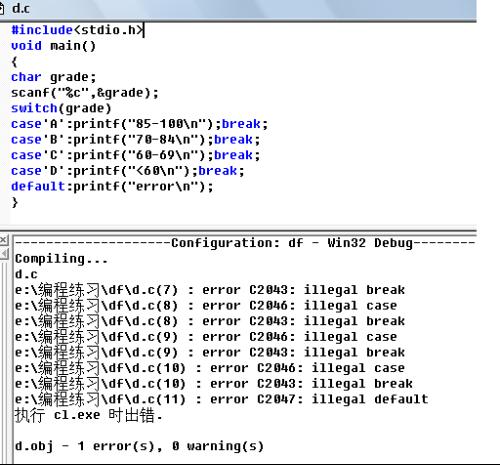Viewport: 500px width, 465px height.
Task: Select the d.c(8) C2046 illegal case error
Action: 206,306
